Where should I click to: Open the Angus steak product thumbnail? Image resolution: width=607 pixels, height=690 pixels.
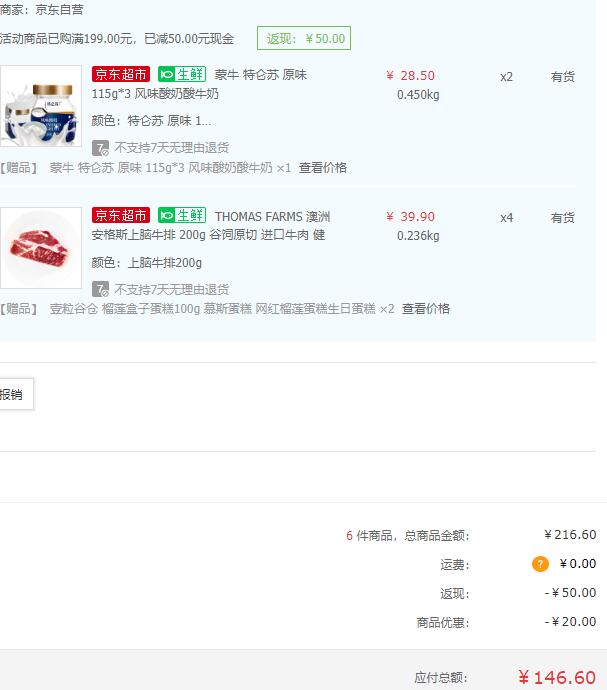(41, 248)
